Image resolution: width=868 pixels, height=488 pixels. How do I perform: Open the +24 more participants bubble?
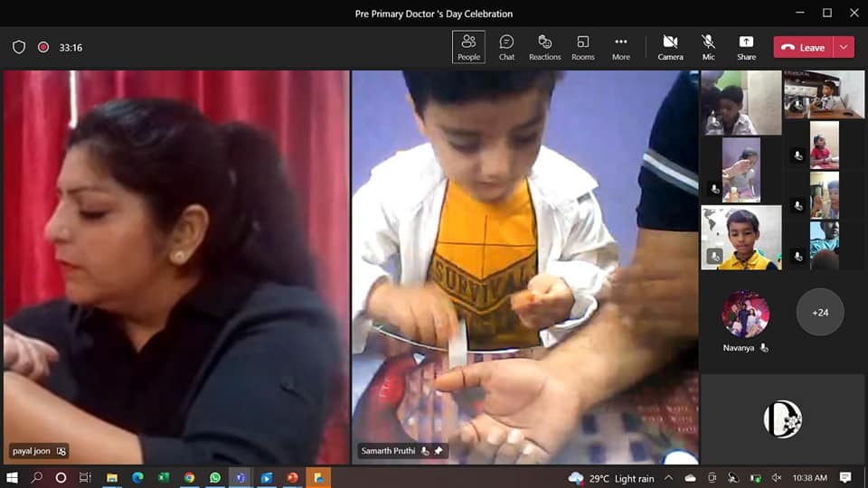point(820,312)
